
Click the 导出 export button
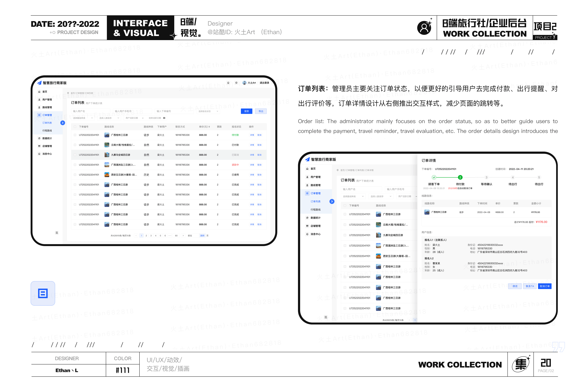coord(261,111)
